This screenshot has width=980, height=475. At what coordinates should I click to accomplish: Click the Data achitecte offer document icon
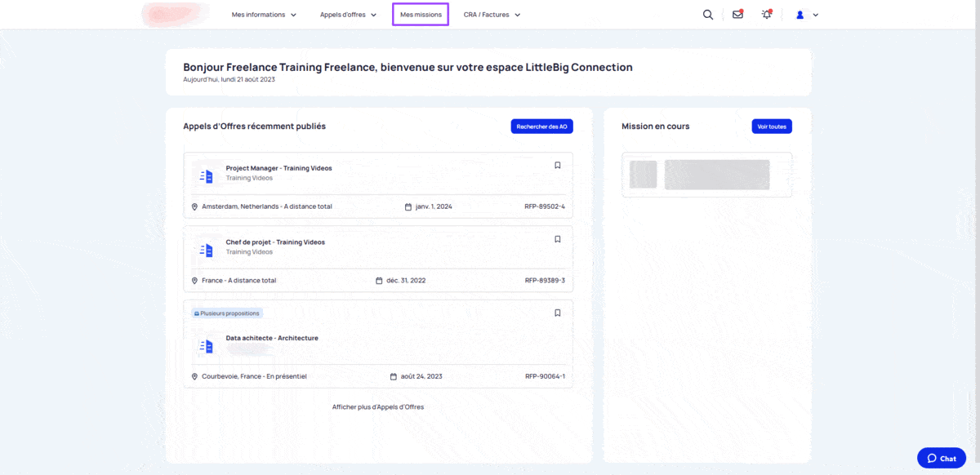pos(207,346)
